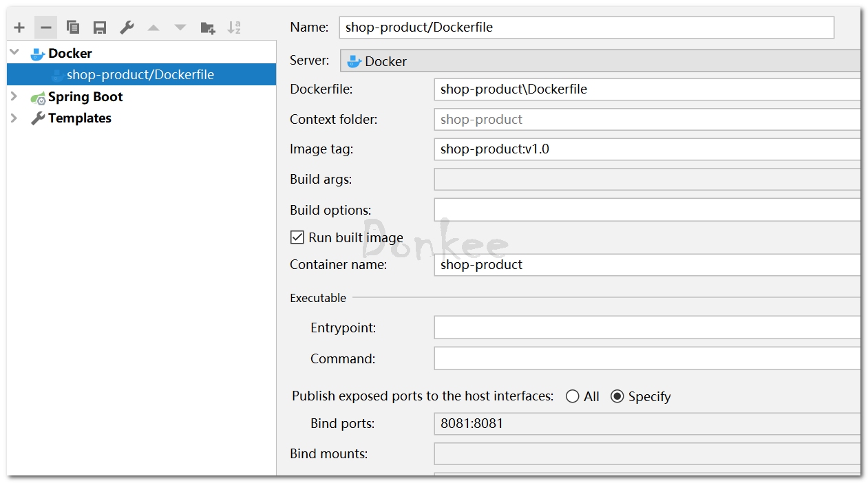The height and width of the screenshot is (483, 868).
Task: Focus the Container name field
Action: (x=647, y=265)
